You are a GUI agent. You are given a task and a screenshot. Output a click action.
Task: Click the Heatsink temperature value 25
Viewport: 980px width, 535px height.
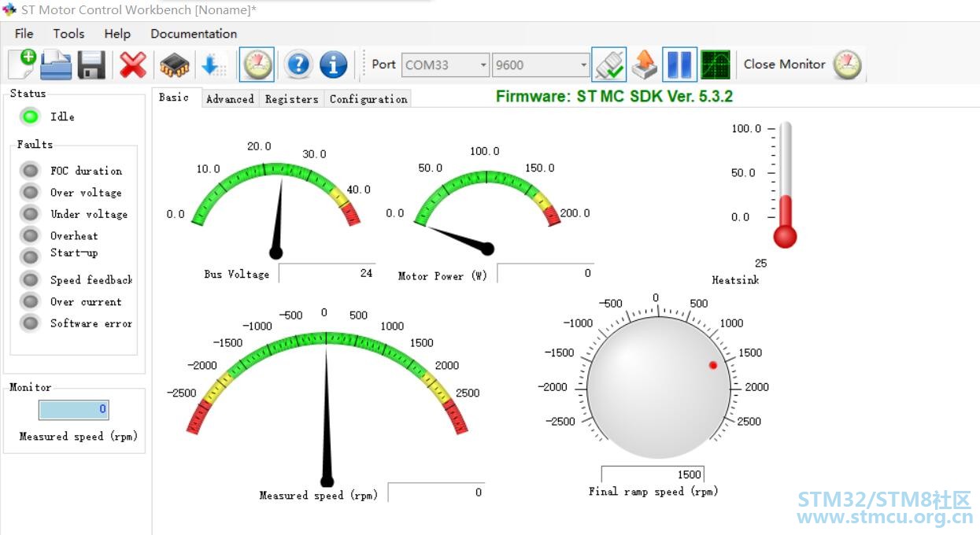point(760,264)
